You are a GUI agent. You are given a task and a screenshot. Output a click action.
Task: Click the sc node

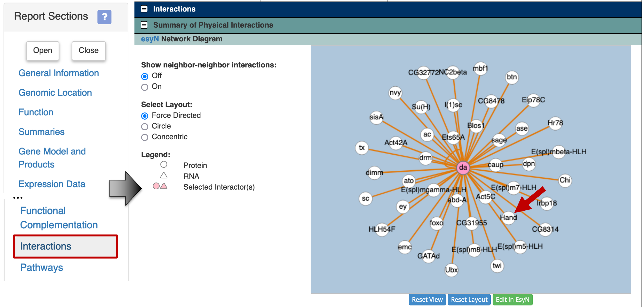coord(366,199)
